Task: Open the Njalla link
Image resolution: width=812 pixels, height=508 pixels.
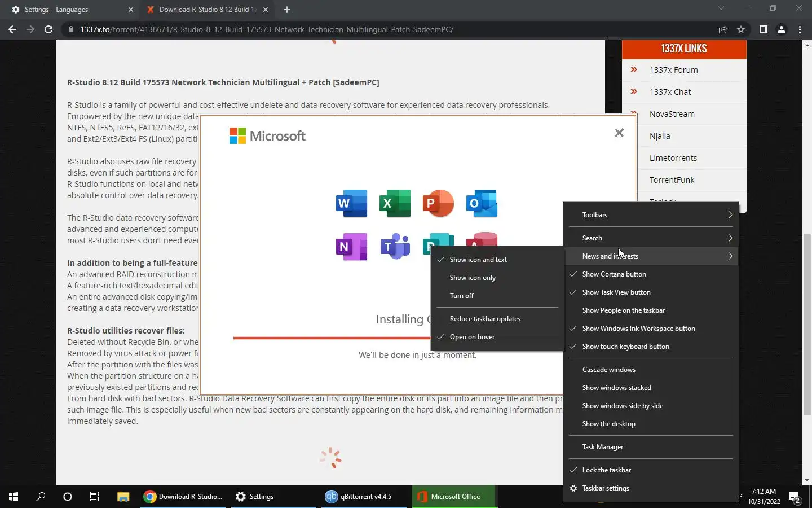Action: (x=660, y=136)
